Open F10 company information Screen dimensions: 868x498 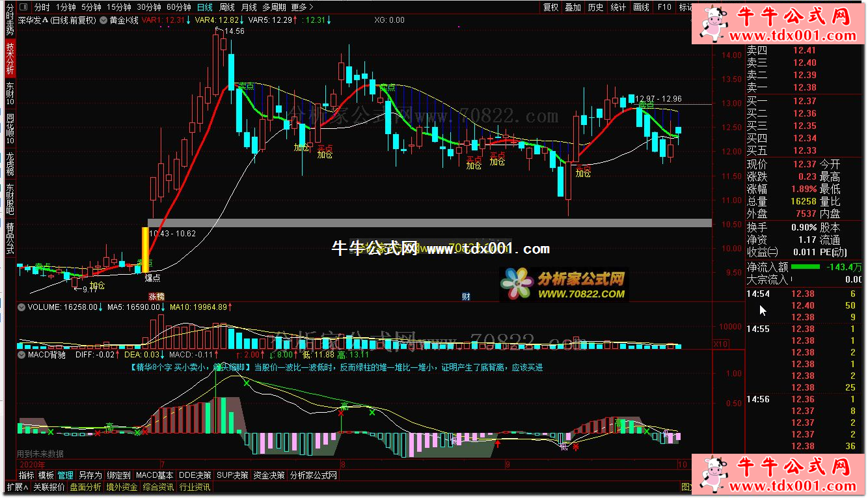[664, 7]
